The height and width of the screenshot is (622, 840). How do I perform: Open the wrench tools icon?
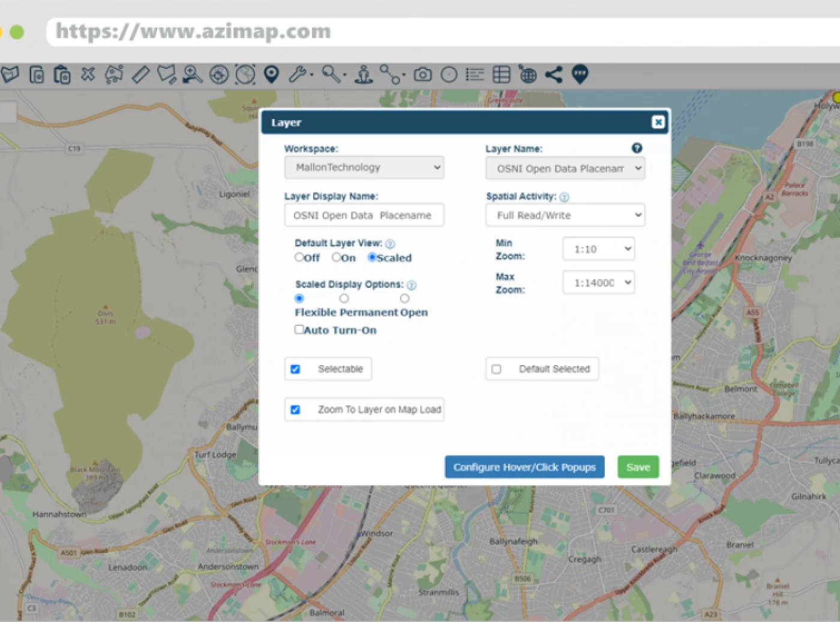coord(298,74)
